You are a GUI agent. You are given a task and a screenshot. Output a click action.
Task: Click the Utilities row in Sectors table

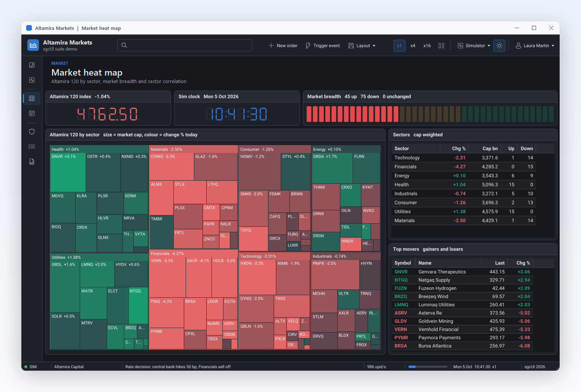pos(464,212)
